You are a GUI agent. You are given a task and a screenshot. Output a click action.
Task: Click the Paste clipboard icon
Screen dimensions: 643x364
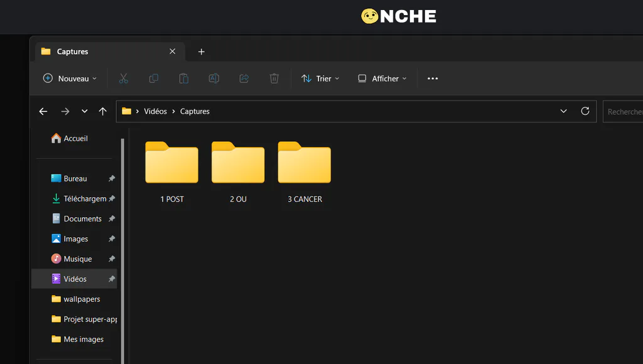click(x=184, y=78)
